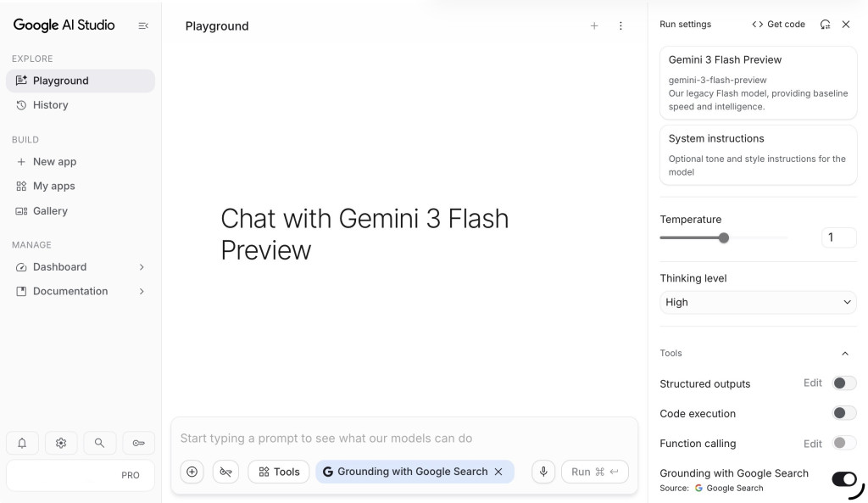Click the search magnifier icon in the sidebar
868x503 pixels.
[100, 443]
